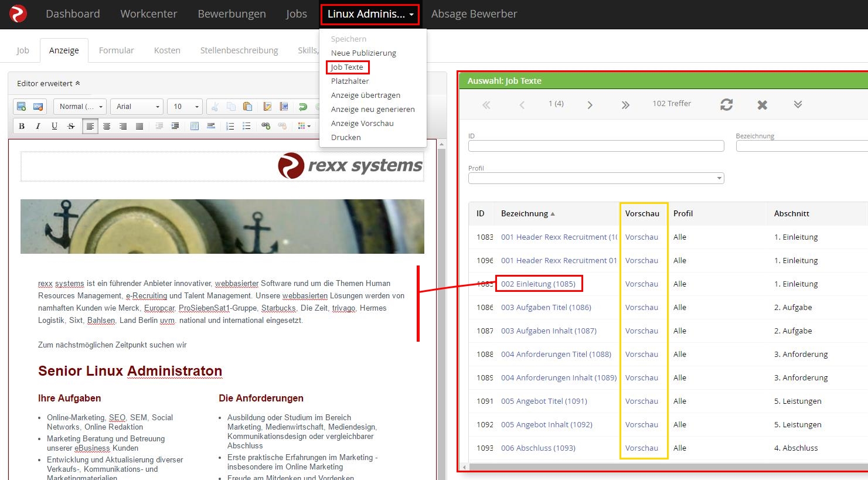Toggle Bold formatting

click(x=22, y=126)
